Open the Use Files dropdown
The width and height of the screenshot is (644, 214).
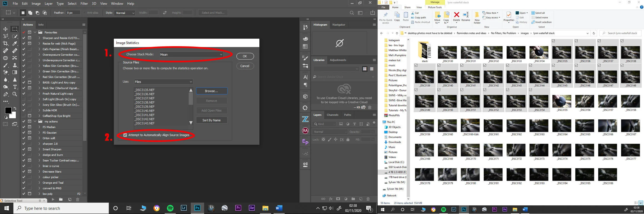[163, 82]
